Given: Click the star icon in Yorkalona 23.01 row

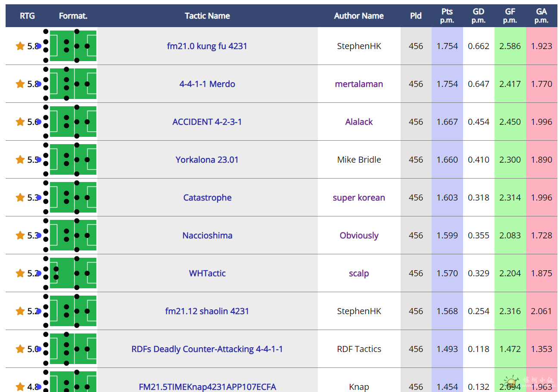Looking at the screenshot, I should pyautogui.click(x=20, y=160).
